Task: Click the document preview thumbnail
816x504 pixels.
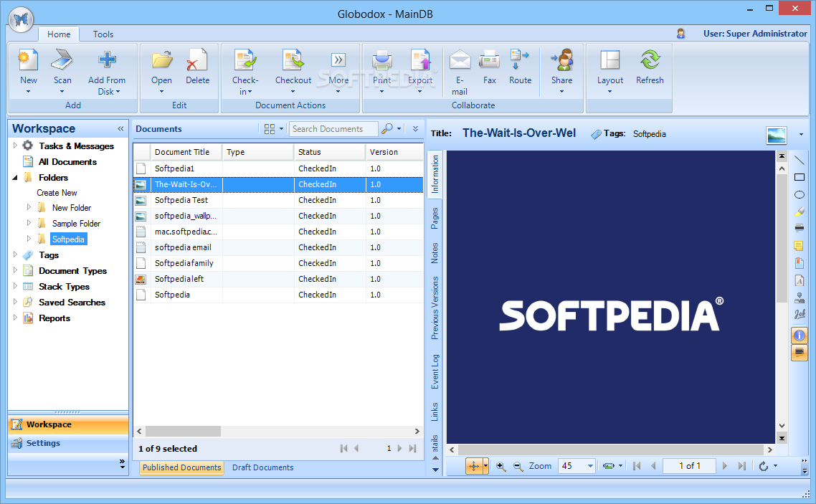Action: (777, 135)
